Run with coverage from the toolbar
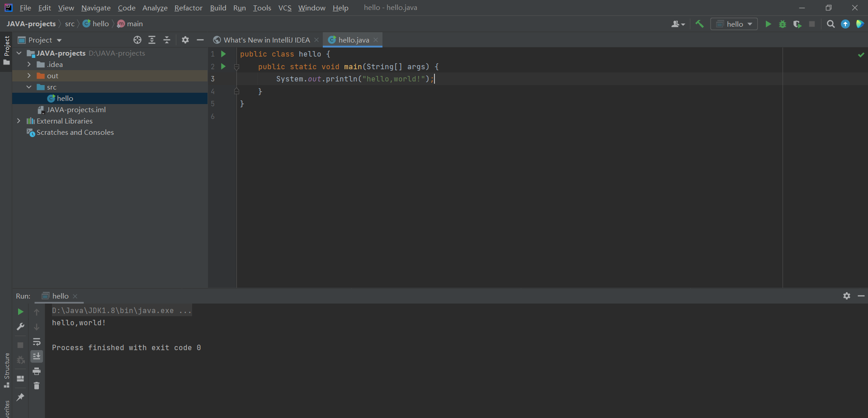This screenshot has width=868, height=418. click(x=797, y=24)
